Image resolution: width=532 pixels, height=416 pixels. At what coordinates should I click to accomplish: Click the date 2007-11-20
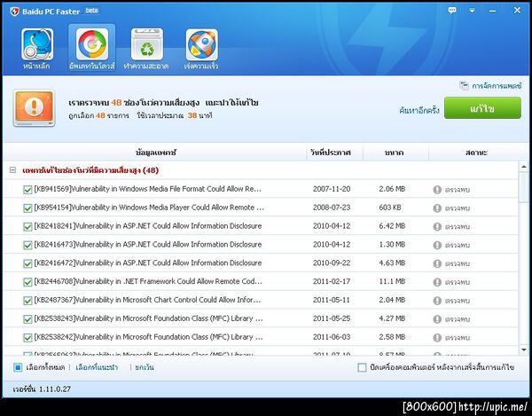pos(332,189)
